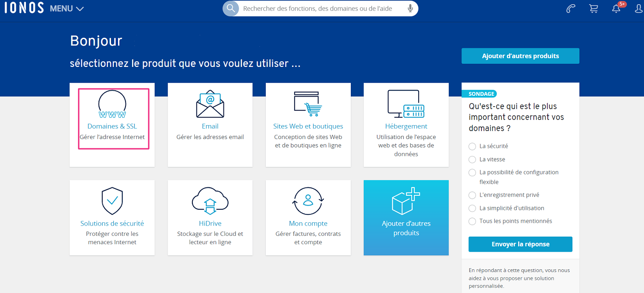644x293 pixels.
Task: Click the Email envelope icon
Action: [x=210, y=104]
